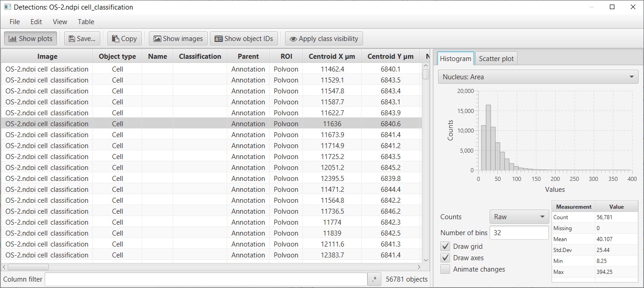Click Apply class visibility button
The image size is (644, 288).
point(324,39)
